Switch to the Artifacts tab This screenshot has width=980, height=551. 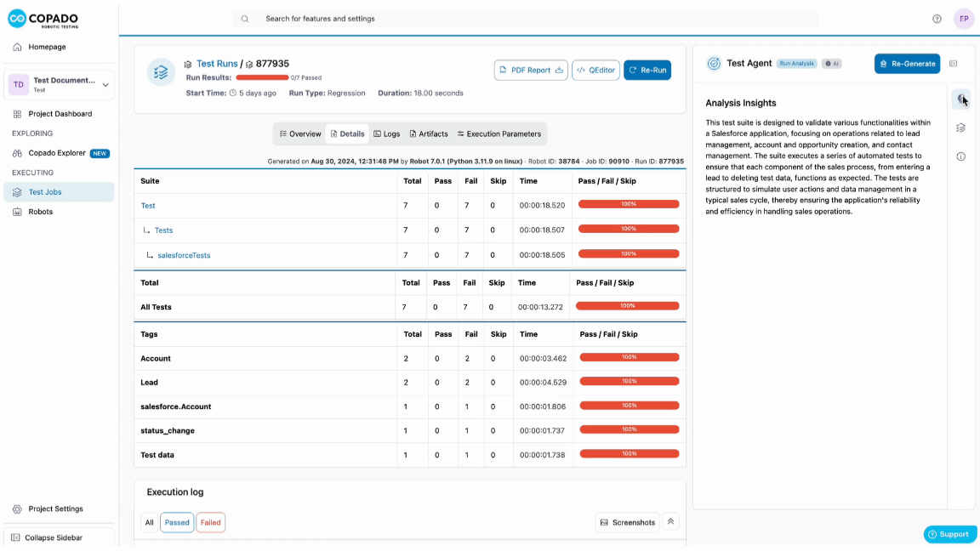pyautogui.click(x=428, y=133)
